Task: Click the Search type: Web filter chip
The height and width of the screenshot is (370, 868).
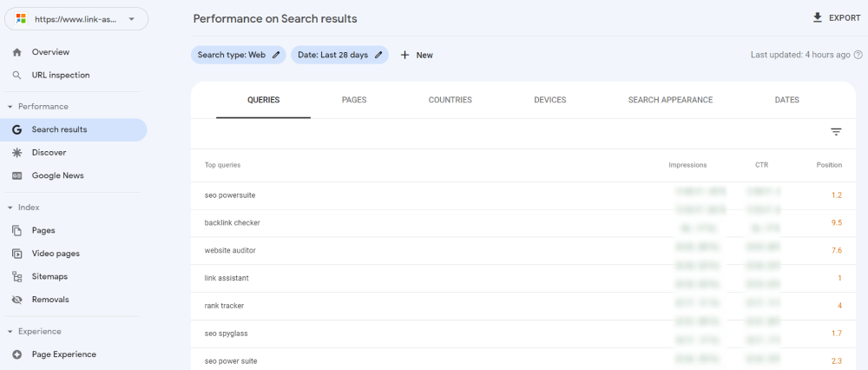Action: pos(239,55)
